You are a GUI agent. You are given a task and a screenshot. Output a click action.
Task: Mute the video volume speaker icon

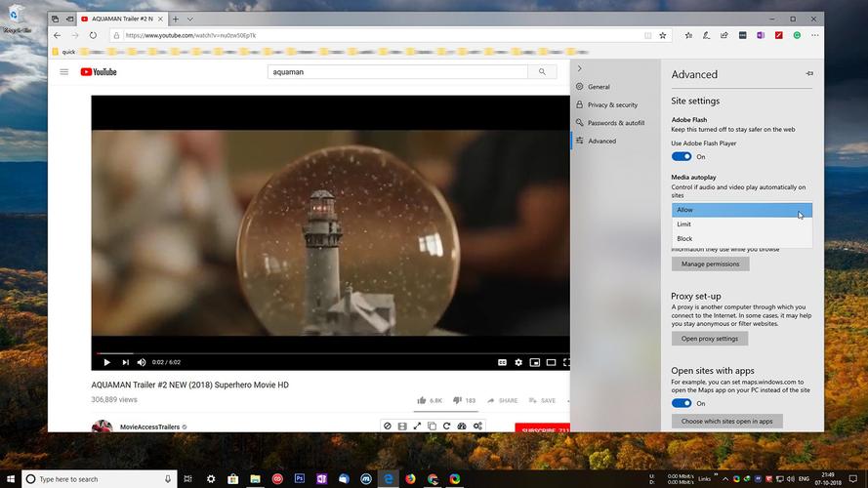(x=142, y=362)
